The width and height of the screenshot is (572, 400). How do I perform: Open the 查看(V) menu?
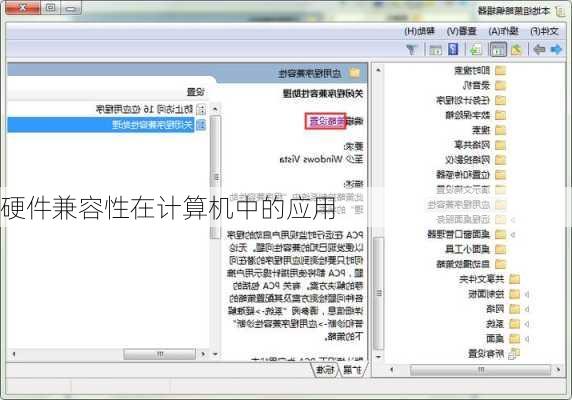coord(462,31)
